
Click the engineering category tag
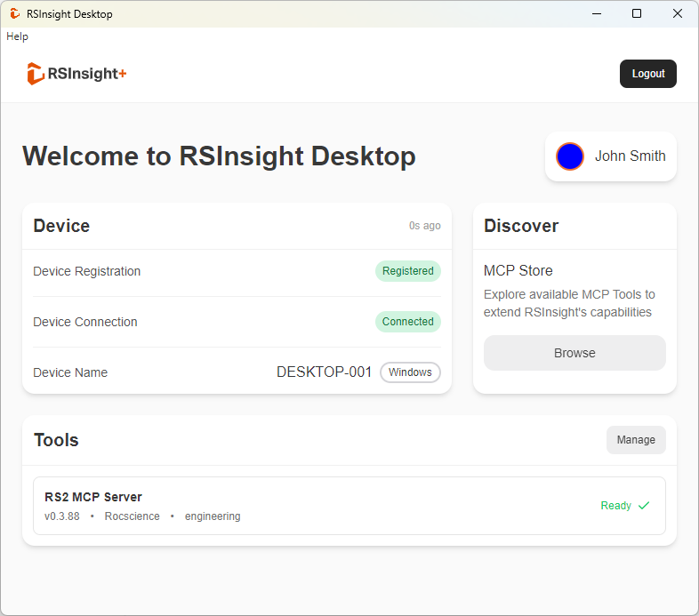213,516
